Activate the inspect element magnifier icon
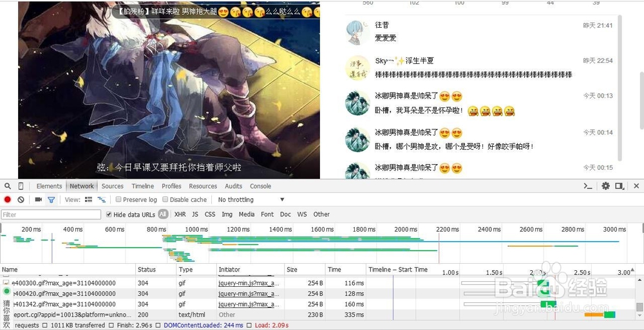 [7, 186]
